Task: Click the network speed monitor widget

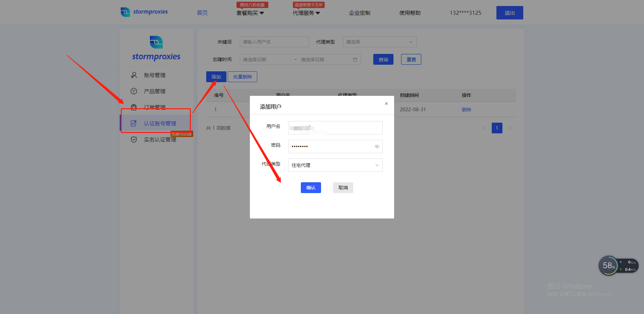Action: [618, 266]
